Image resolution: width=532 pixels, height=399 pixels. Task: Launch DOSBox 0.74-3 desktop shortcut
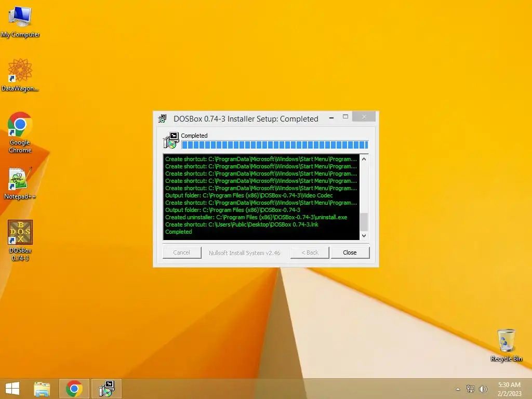pos(20,240)
